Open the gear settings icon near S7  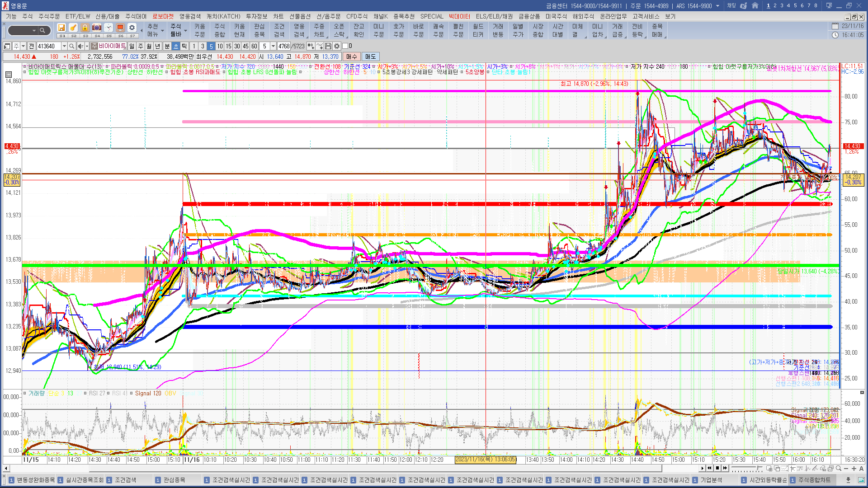[132, 28]
